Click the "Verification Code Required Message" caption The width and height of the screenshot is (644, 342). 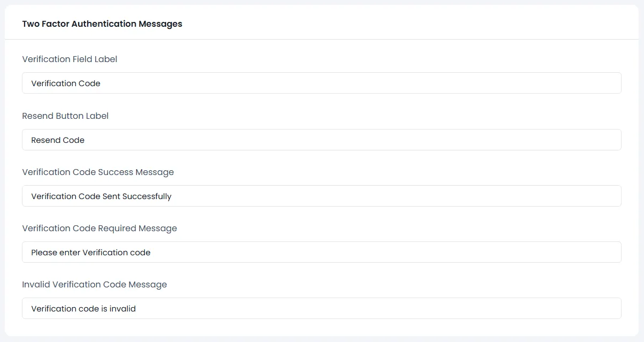(x=99, y=229)
